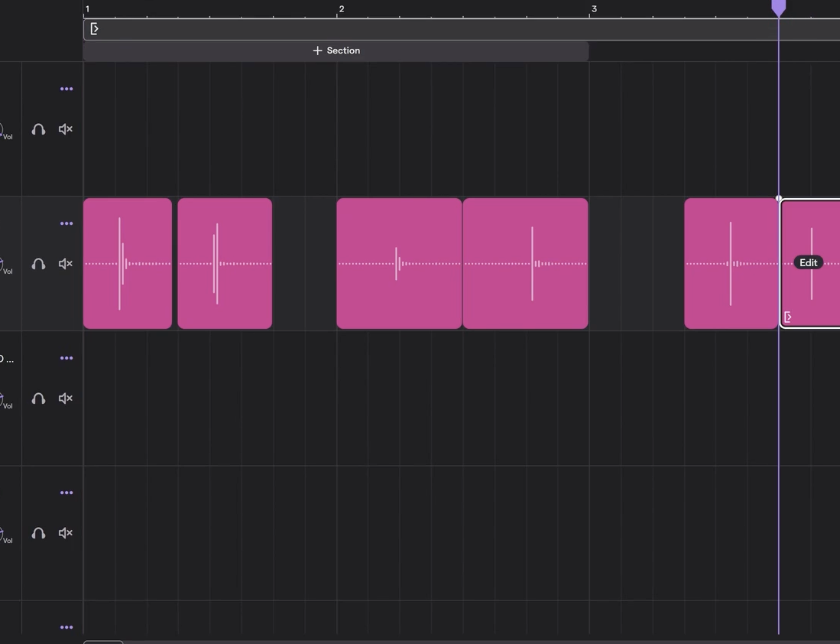Click the fourth track's Vol knob
840x644 pixels.
click(1, 534)
